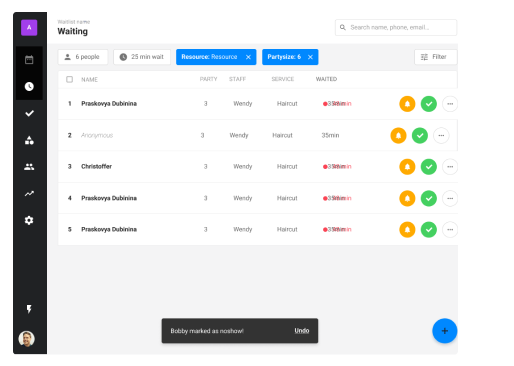Open more options for first Praskovya Dubinina
This screenshot has height=366, width=514.
point(450,104)
